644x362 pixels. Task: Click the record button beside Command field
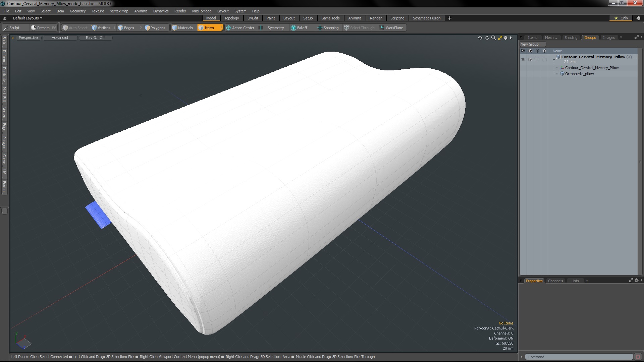click(638, 357)
